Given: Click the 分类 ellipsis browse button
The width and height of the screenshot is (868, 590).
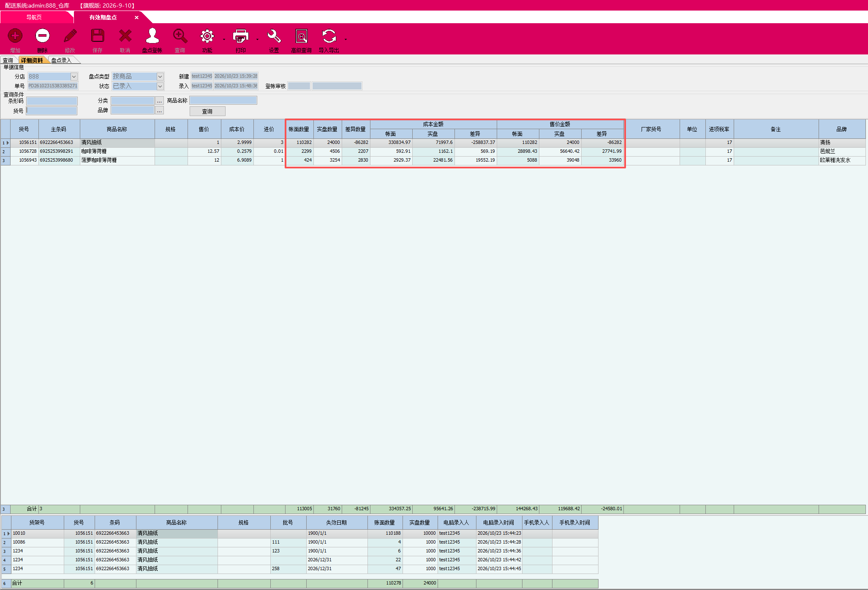Looking at the screenshot, I should pyautogui.click(x=159, y=101).
